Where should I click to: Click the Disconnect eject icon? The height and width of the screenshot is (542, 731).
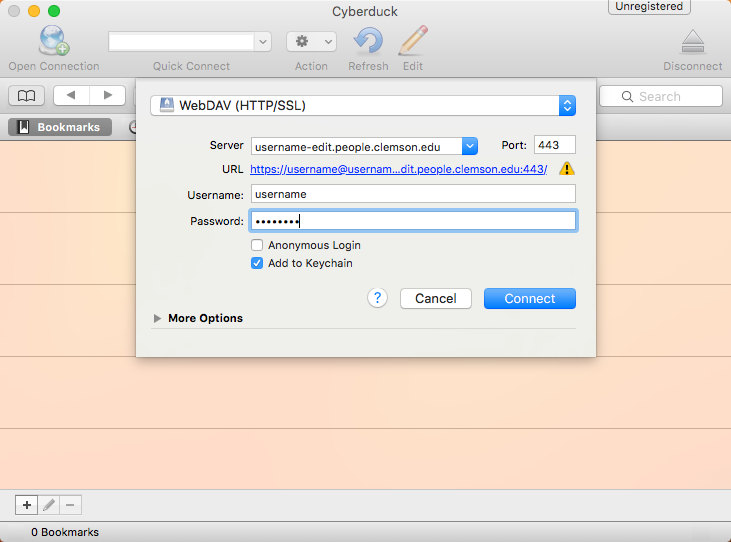click(693, 41)
